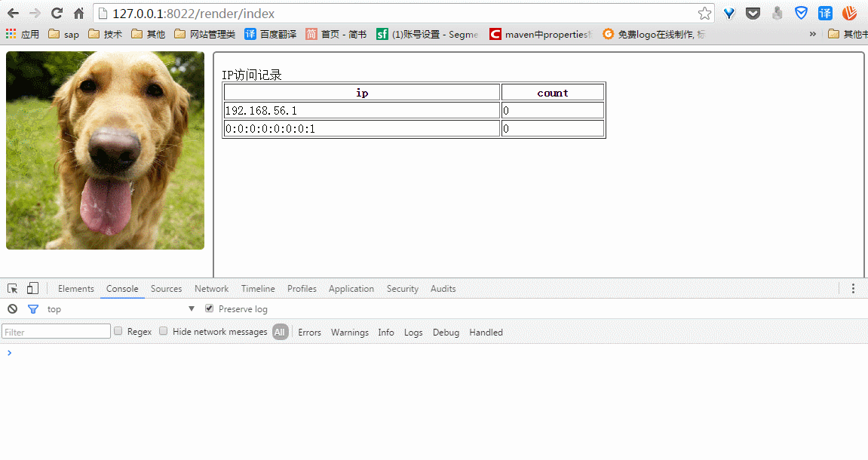Open the maven中properties bookmark
The height and width of the screenshot is (460, 868).
click(541, 35)
